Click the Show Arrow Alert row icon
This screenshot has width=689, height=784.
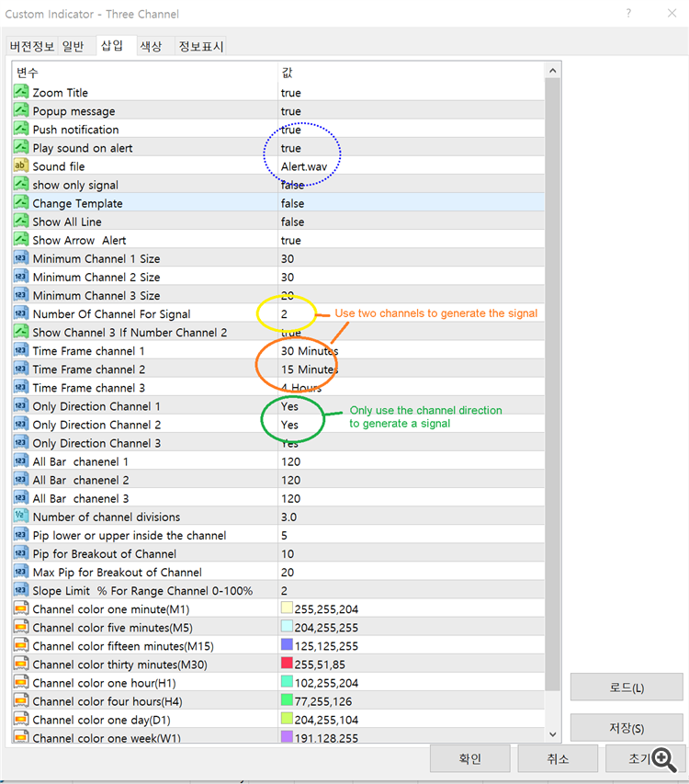click(x=21, y=240)
